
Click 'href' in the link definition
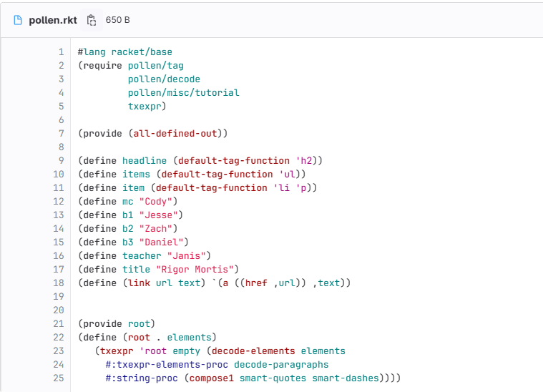(256, 283)
